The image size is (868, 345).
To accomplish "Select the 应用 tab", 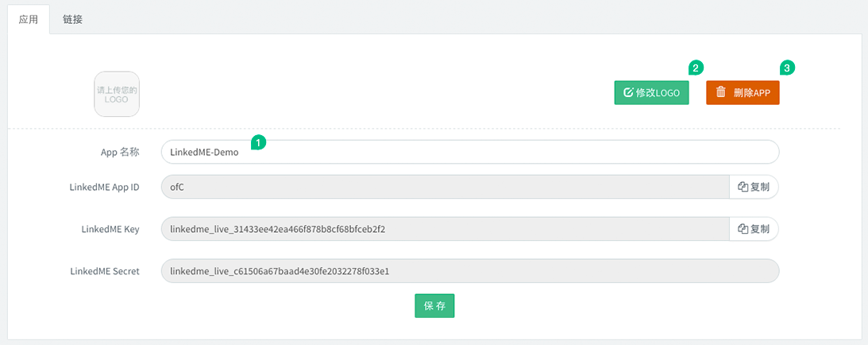I will click(x=29, y=19).
